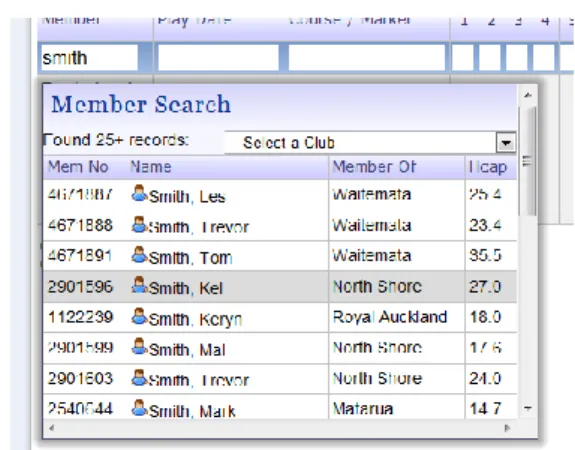Click the Name column header
Screen dimensions: 575x450
click(151, 167)
